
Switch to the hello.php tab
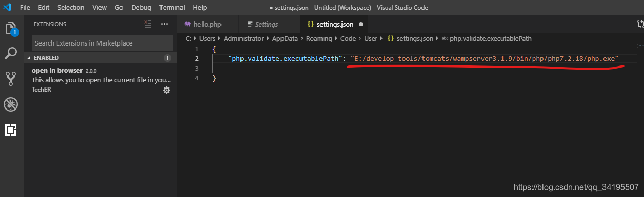click(x=208, y=24)
